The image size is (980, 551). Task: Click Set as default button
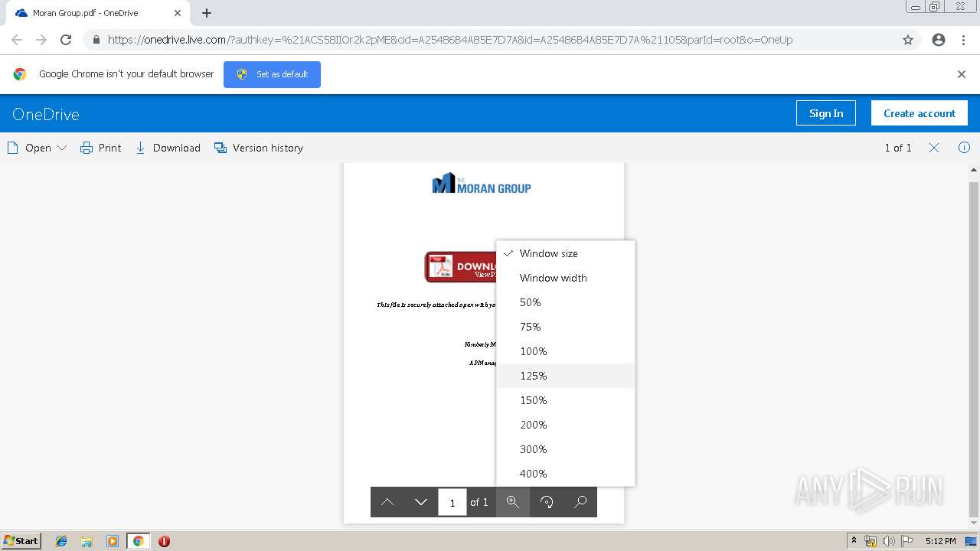[272, 74]
